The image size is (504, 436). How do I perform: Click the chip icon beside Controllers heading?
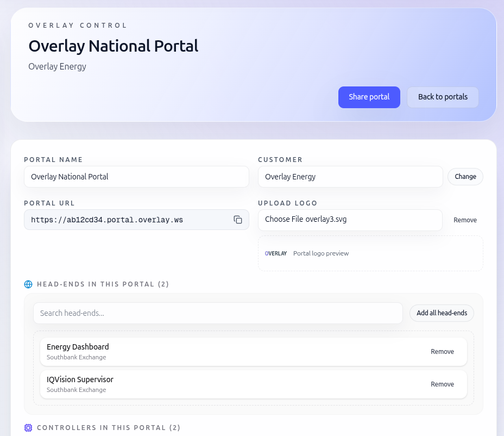(x=28, y=428)
